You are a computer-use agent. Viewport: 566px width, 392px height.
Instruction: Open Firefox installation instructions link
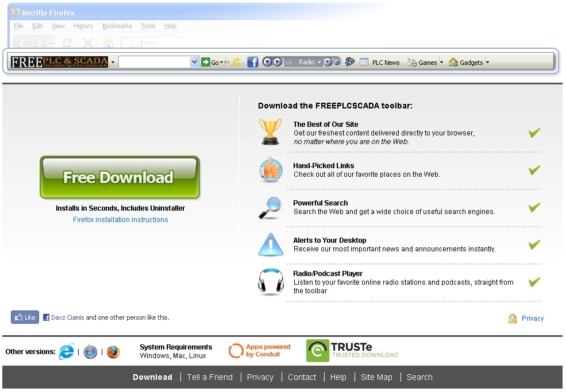click(x=121, y=220)
